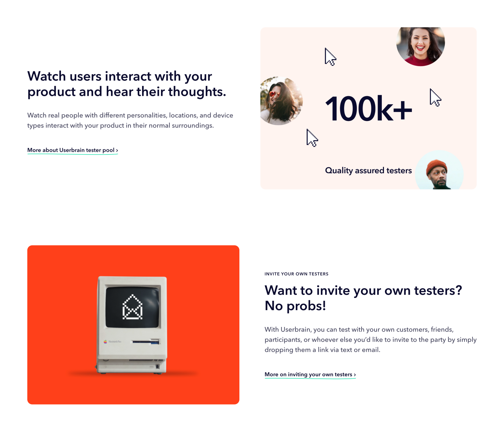Select the woman with sunglasses avatar
Viewport: 504px width, 435px height.
click(x=281, y=101)
